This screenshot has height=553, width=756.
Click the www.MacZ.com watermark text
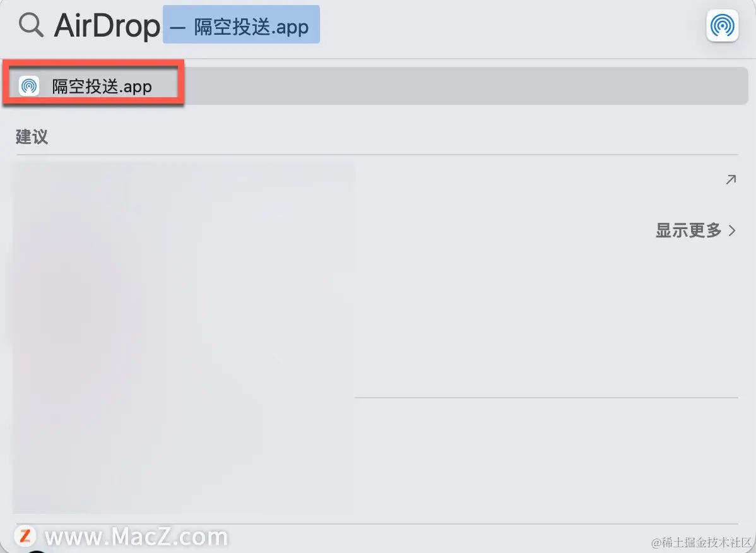[136, 536]
